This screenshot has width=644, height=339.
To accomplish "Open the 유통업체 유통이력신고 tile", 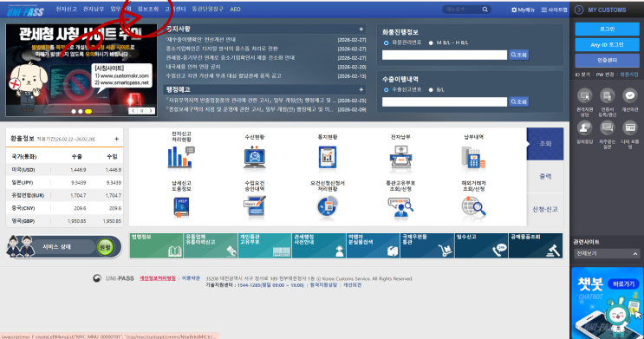I will pos(211,245).
